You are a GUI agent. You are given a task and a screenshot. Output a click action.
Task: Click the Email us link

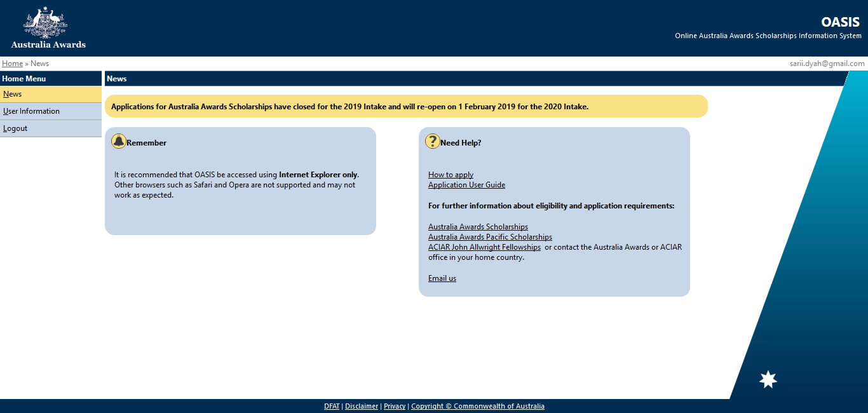point(442,278)
